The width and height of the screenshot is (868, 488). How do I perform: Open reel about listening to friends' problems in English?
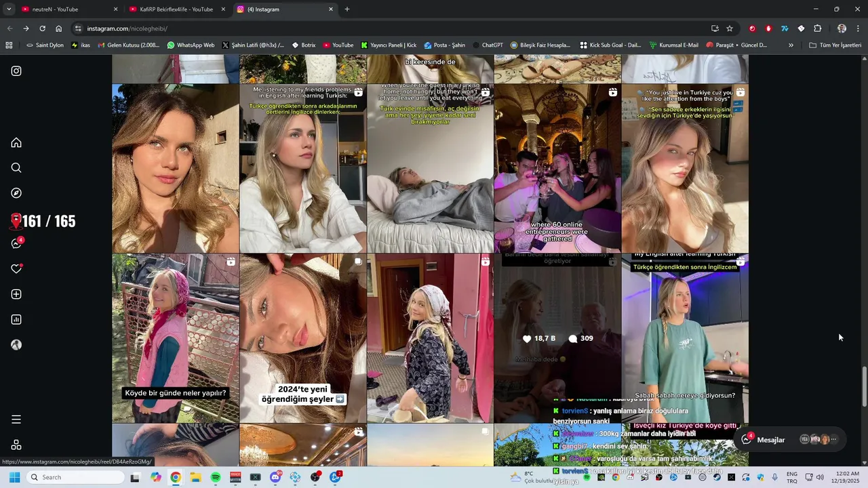coord(303,168)
